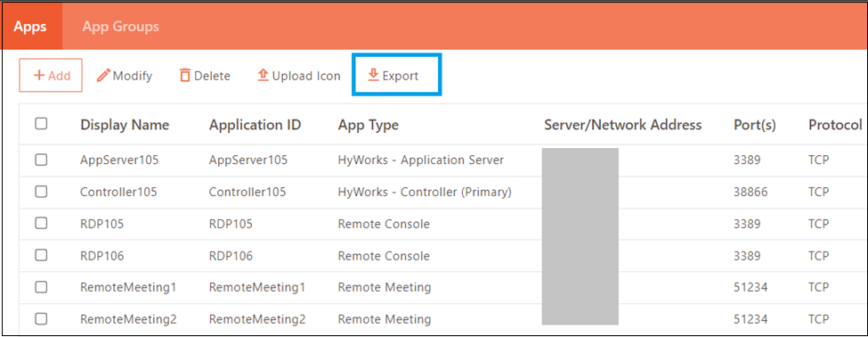Sort by Display Name column header
Viewport: 868px width, 337px height.
(125, 125)
